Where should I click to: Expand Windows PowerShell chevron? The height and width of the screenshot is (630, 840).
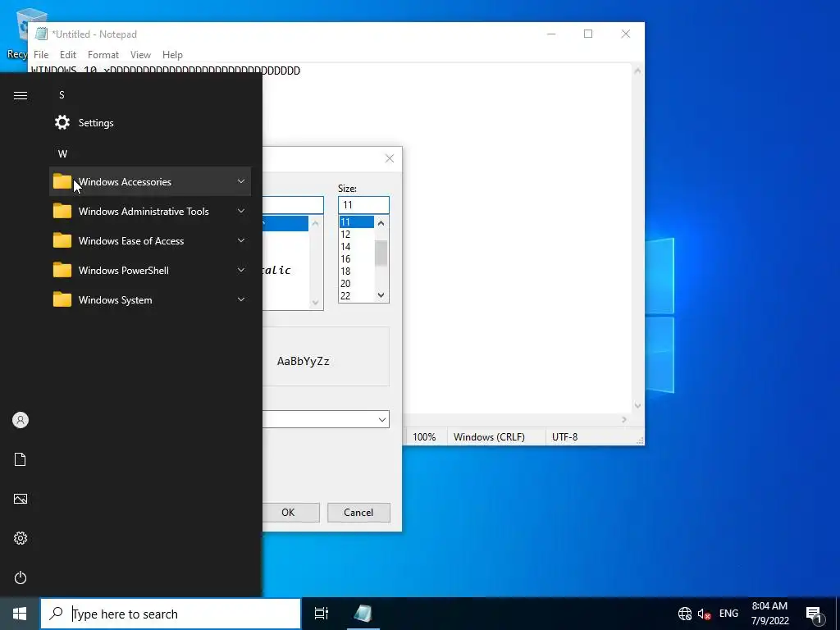pos(241,270)
